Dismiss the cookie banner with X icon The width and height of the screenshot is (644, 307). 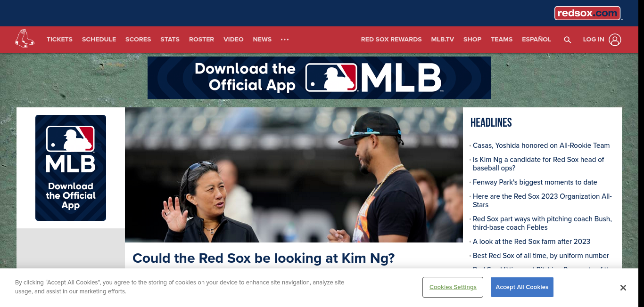623,288
